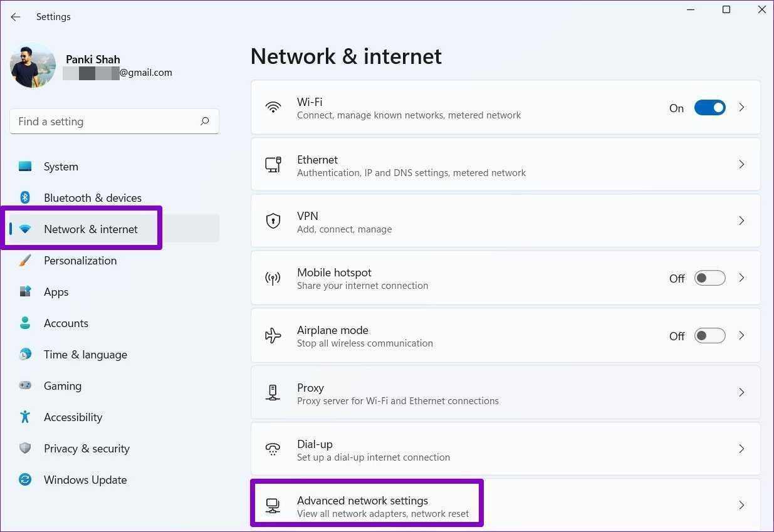
Task: Click the Find a setting search box
Action: point(107,122)
